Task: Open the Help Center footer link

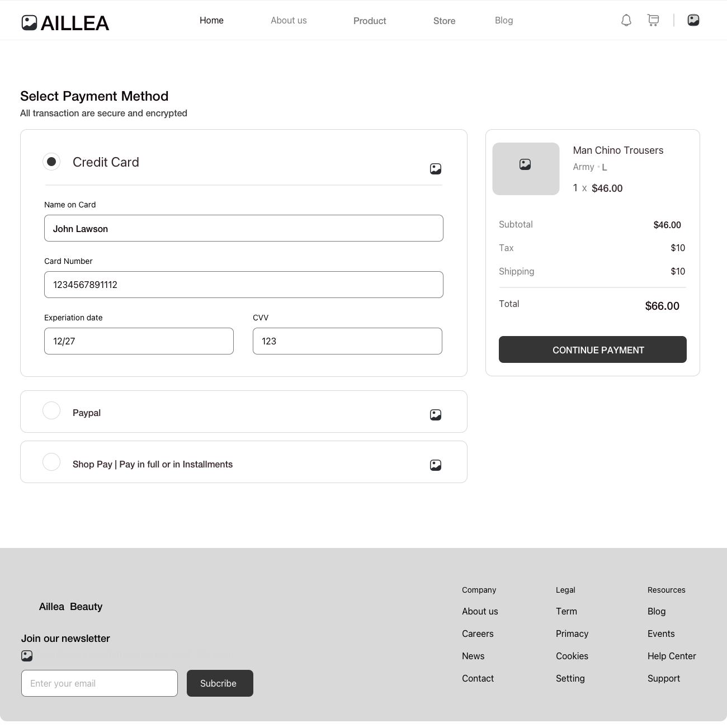Action: (x=672, y=656)
